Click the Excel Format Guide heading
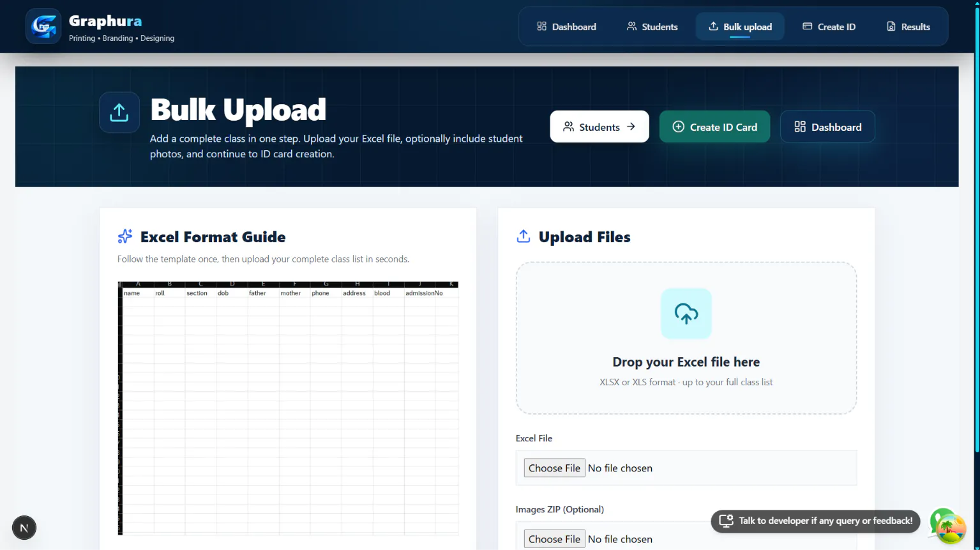The height and width of the screenshot is (550, 980). 213,237
